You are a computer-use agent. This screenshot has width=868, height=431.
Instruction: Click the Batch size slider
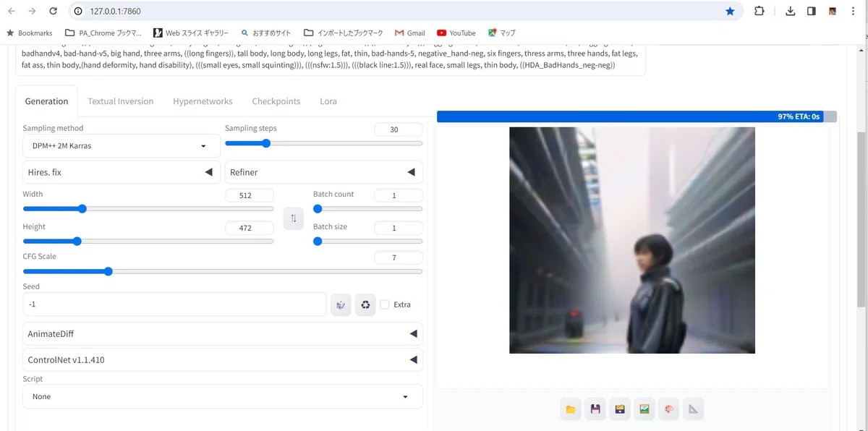click(367, 241)
